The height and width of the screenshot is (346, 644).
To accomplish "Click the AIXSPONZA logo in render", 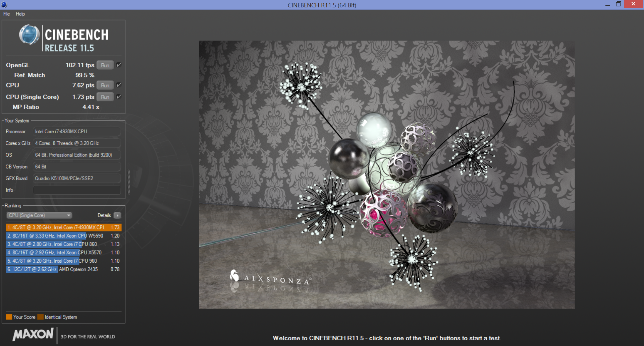I will tap(270, 278).
